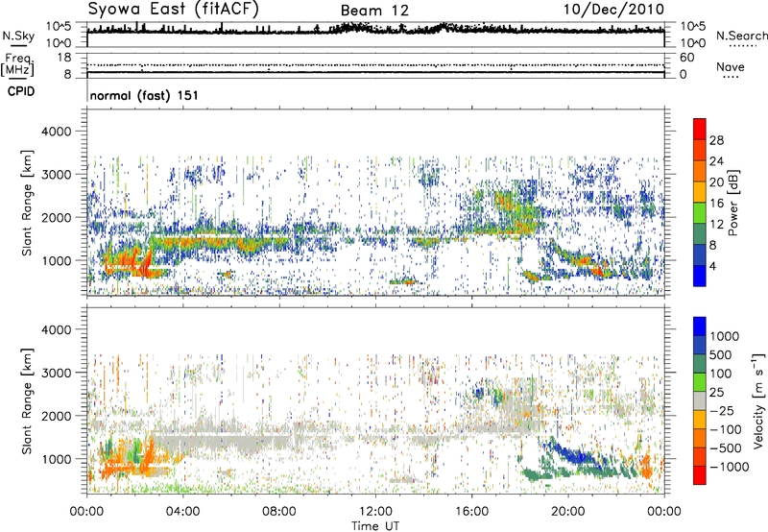Click the '18' tick on frequency axis

click(64, 58)
